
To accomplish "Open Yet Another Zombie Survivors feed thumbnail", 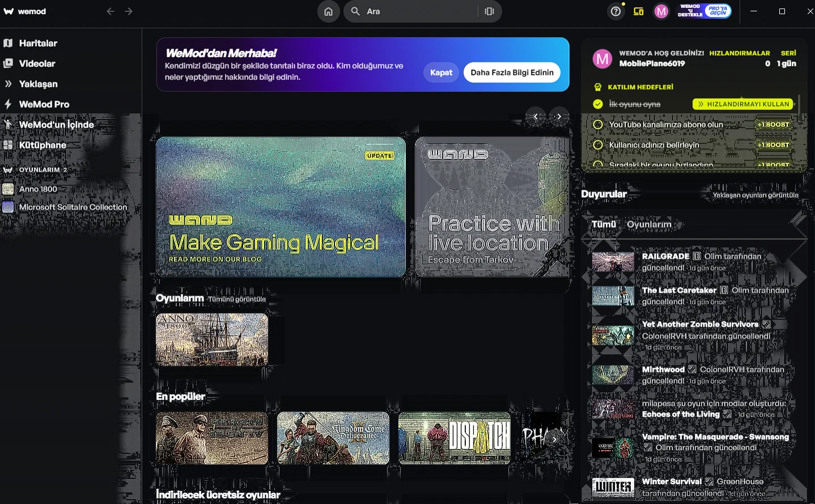I will 613,335.
